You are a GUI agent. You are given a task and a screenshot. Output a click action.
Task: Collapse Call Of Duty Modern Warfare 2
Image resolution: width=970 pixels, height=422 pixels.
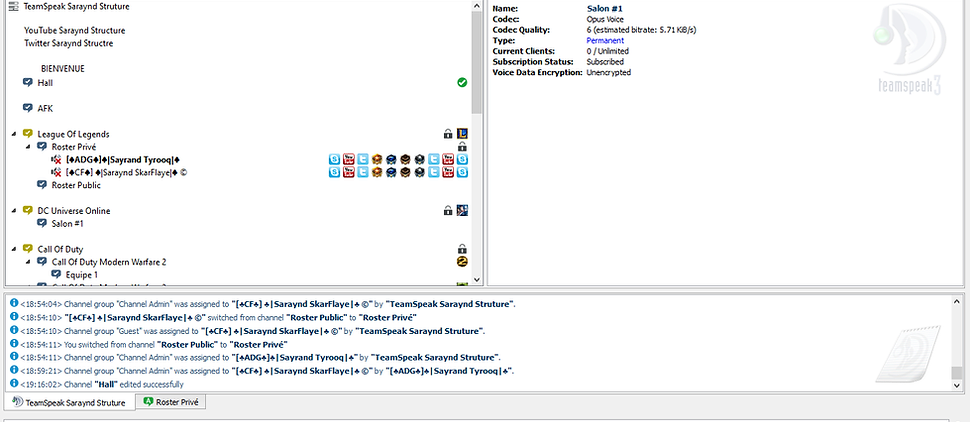pyautogui.click(x=28, y=262)
